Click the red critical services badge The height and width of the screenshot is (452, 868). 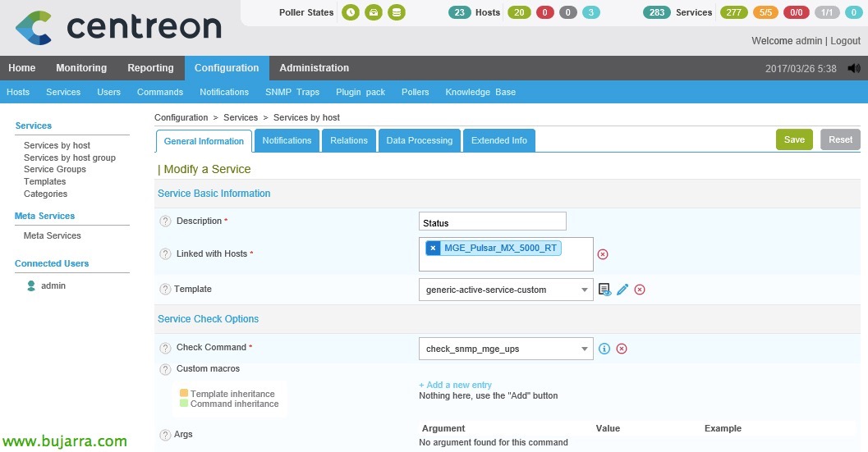point(796,12)
